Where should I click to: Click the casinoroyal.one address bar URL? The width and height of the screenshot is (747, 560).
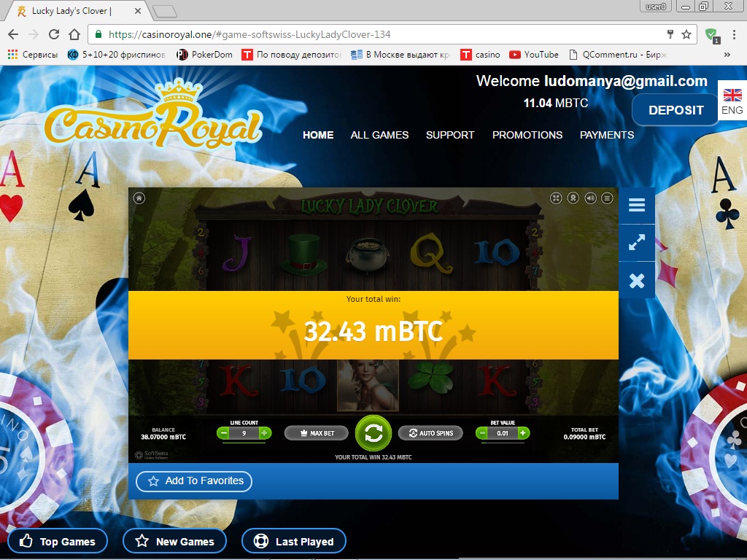(249, 34)
